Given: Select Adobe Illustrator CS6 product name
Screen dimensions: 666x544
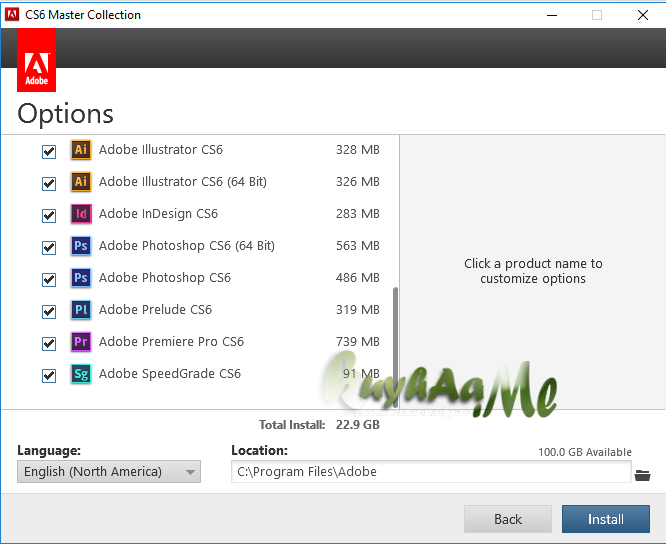Looking at the screenshot, I should click(161, 149).
